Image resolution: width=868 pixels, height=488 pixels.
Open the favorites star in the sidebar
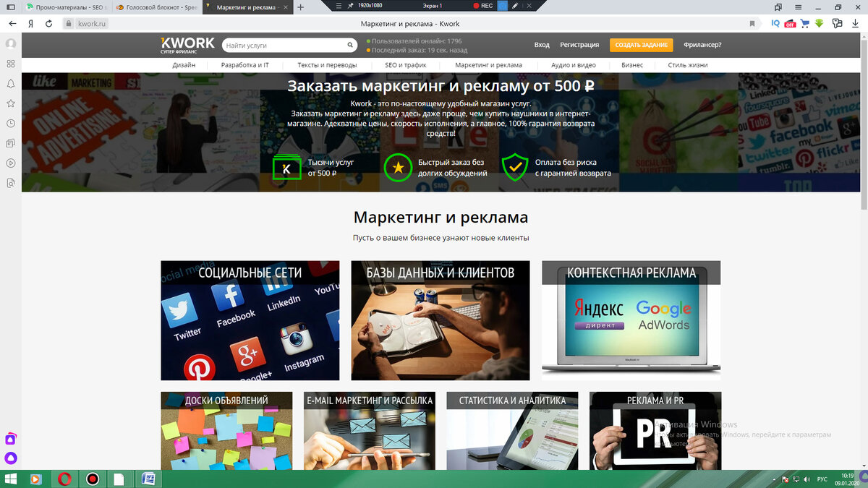(11, 103)
